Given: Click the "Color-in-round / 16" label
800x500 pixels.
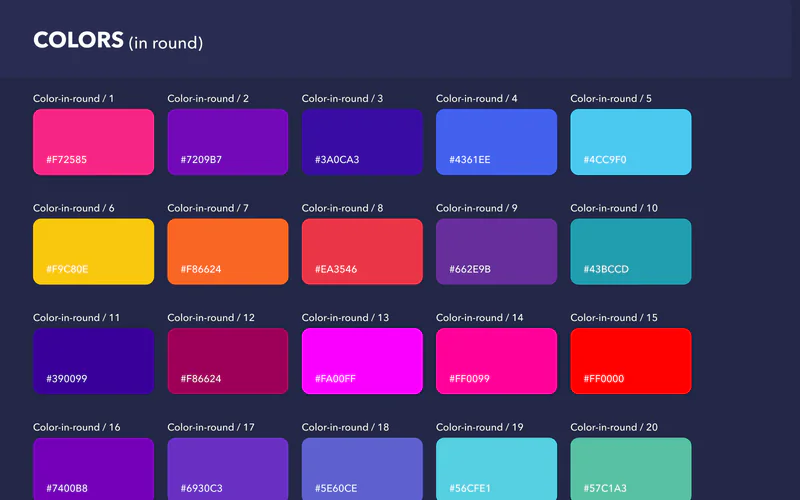Looking at the screenshot, I should click(77, 428).
